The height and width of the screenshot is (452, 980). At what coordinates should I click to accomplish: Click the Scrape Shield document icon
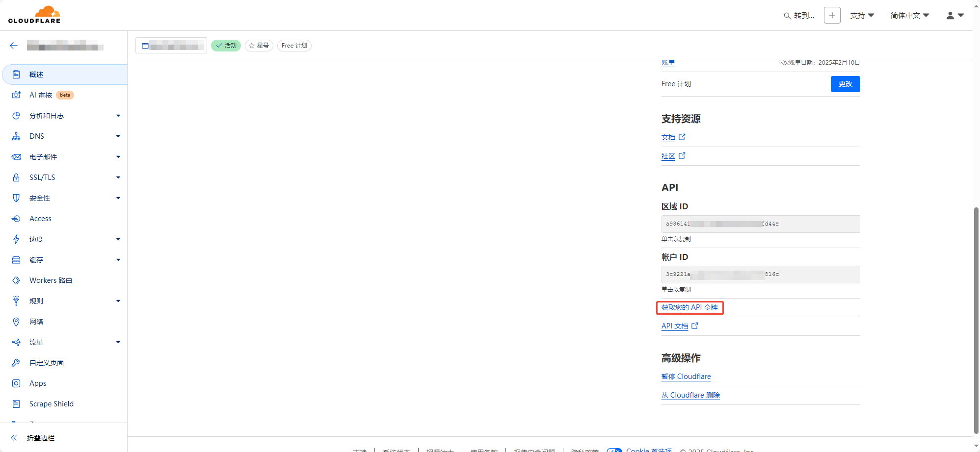click(x=16, y=404)
